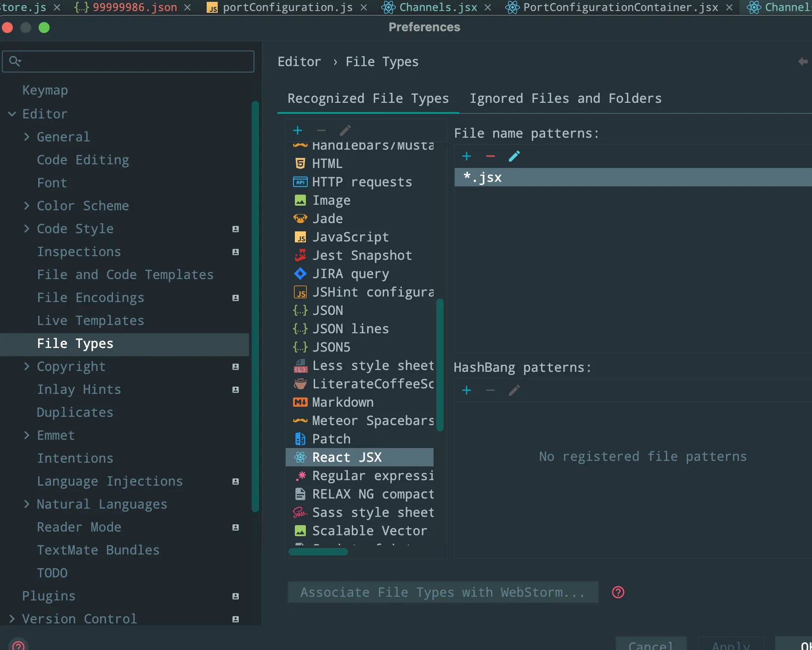Expand the Code Style node
This screenshot has width=812, height=650.
coord(27,229)
